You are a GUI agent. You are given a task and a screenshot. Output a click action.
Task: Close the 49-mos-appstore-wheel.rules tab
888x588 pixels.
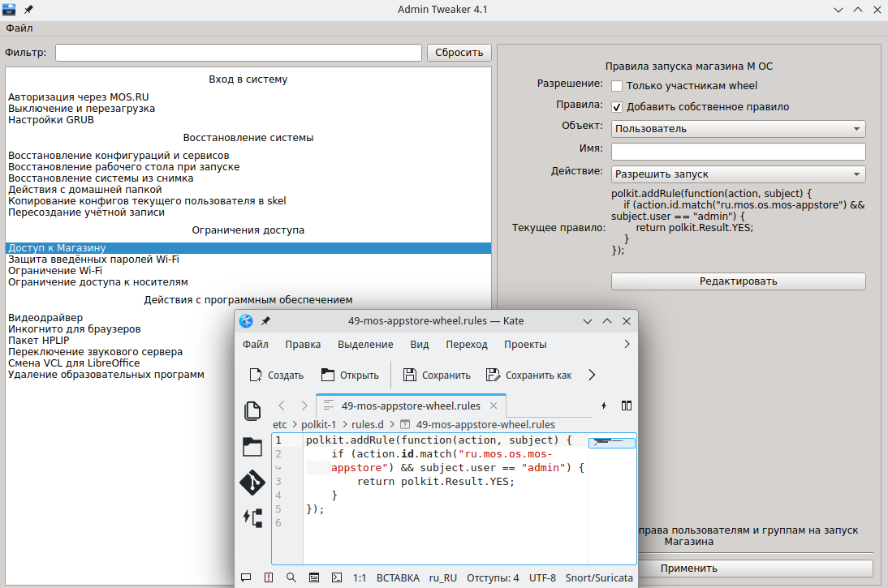(494, 406)
